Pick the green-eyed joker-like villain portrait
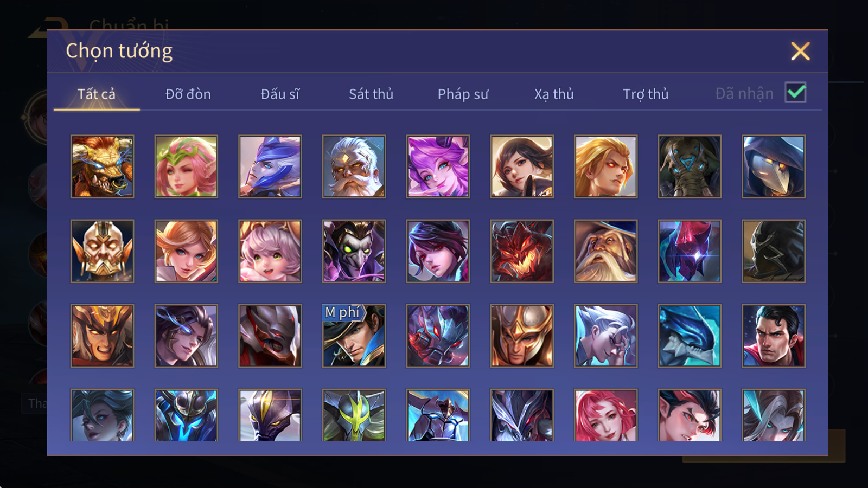The image size is (868, 488). 354,251
